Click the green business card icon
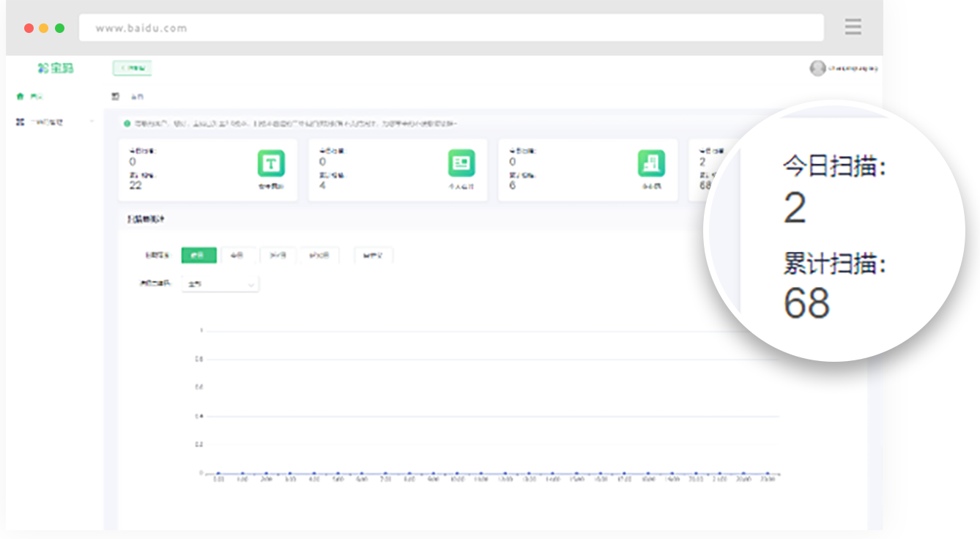This screenshot has width=980, height=539. click(x=461, y=163)
